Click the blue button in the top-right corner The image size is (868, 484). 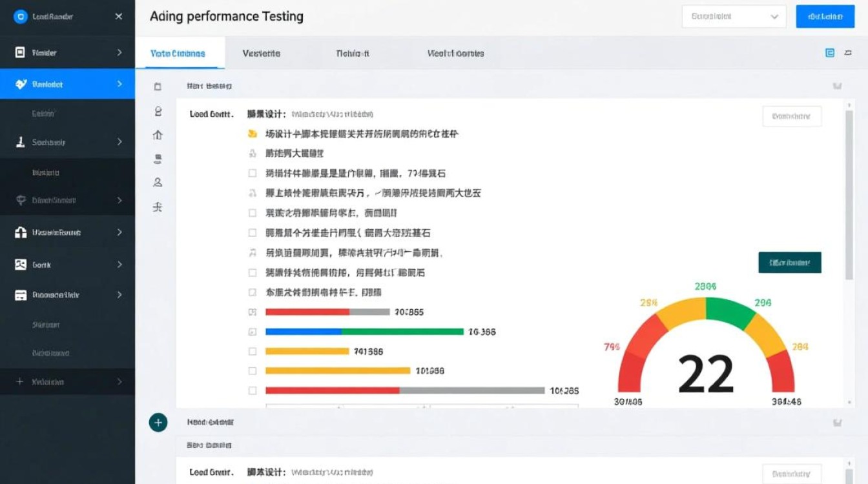[825, 17]
